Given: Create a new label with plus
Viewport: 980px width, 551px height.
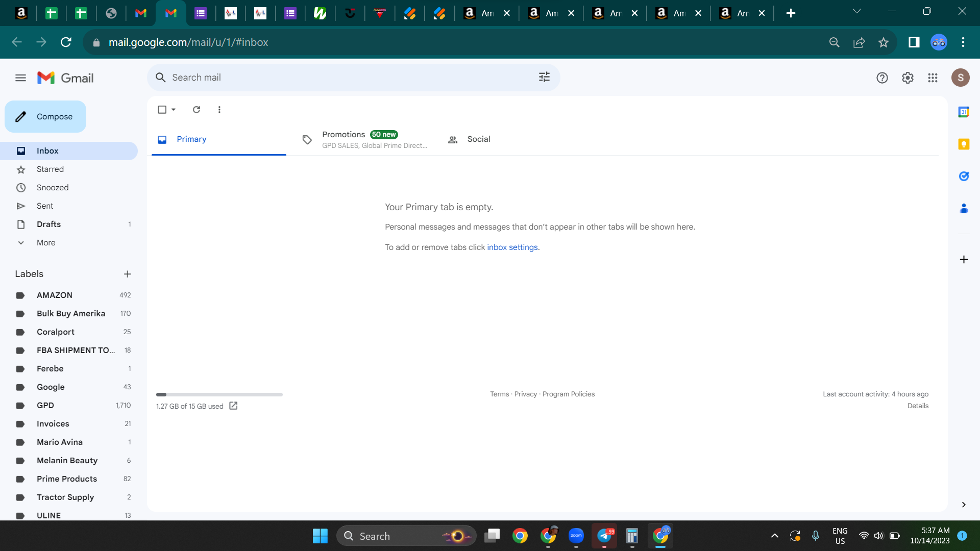Looking at the screenshot, I should 128,274.
